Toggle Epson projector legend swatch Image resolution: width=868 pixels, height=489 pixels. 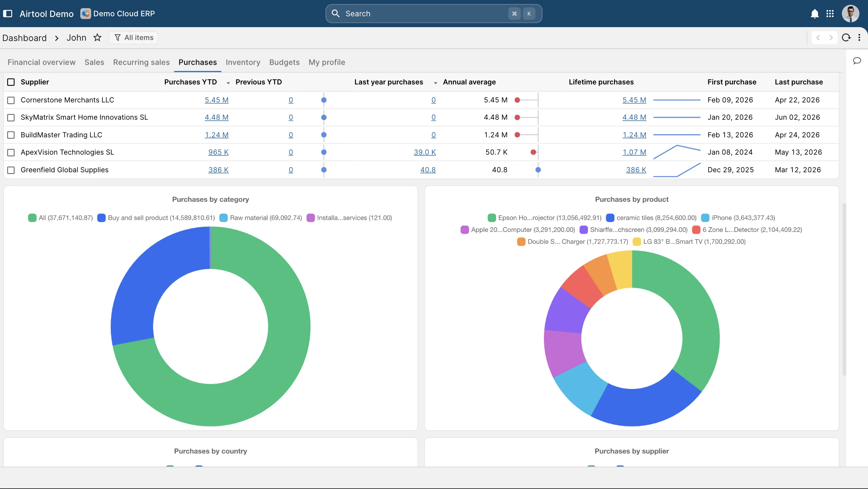tap(492, 218)
